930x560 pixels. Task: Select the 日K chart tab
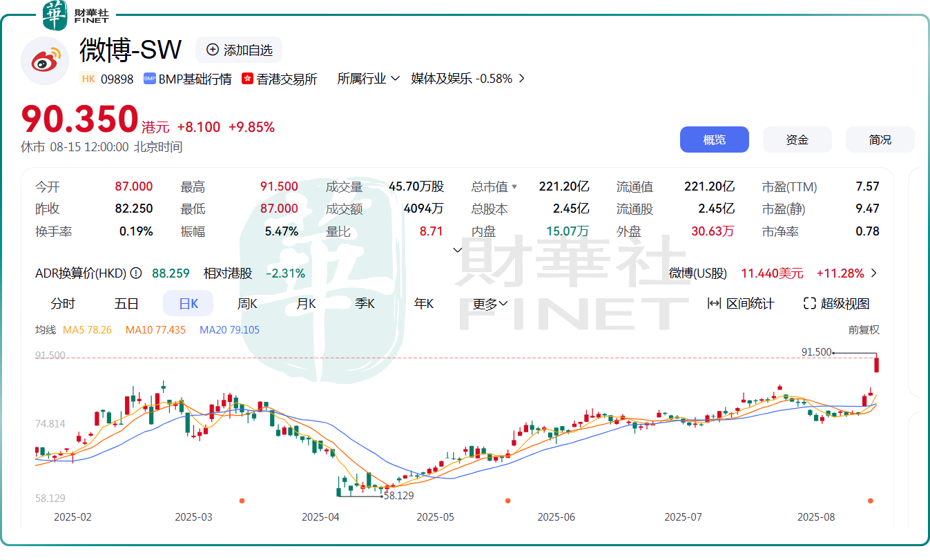(188, 303)
